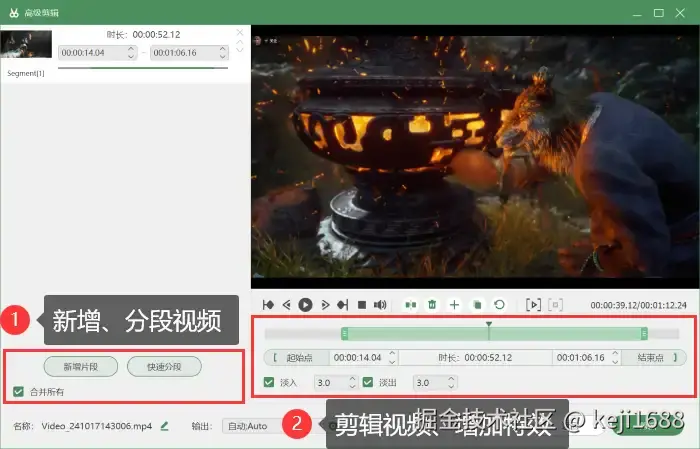Focus the 淡入 3.0 value field

tap(335, 383)
